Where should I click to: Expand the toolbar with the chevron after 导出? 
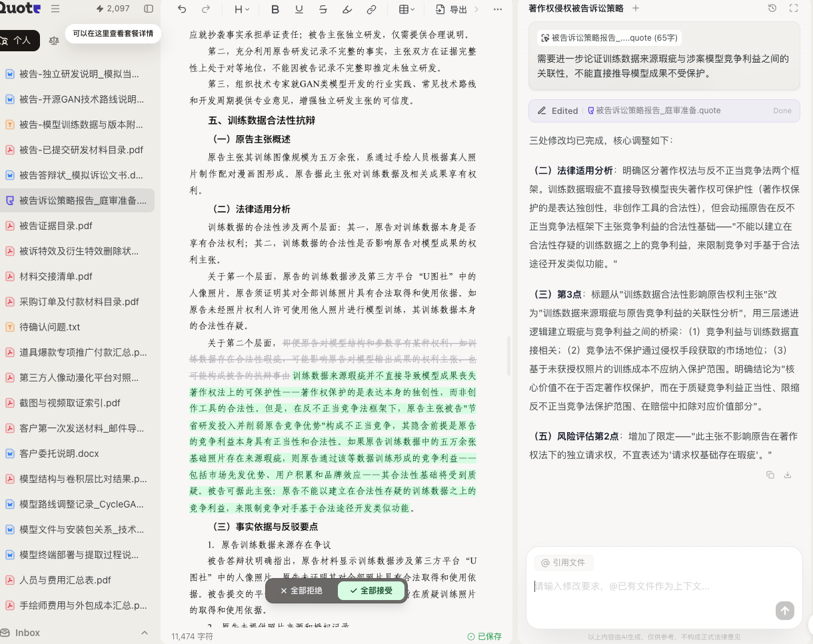476,9
